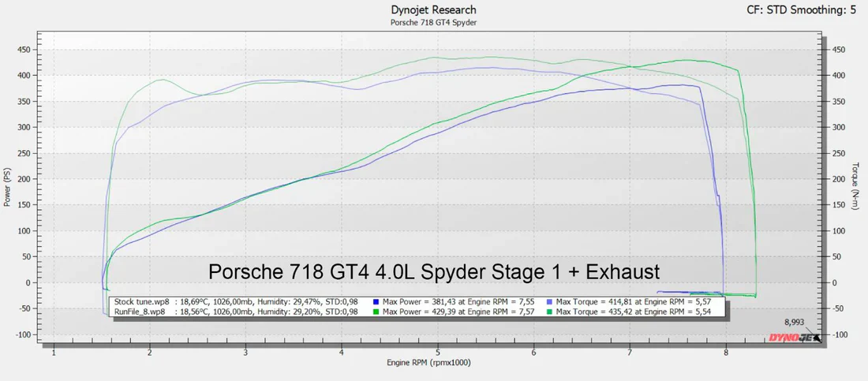
Task: Click the x-axis tick label 1
Action: point(54,352)
